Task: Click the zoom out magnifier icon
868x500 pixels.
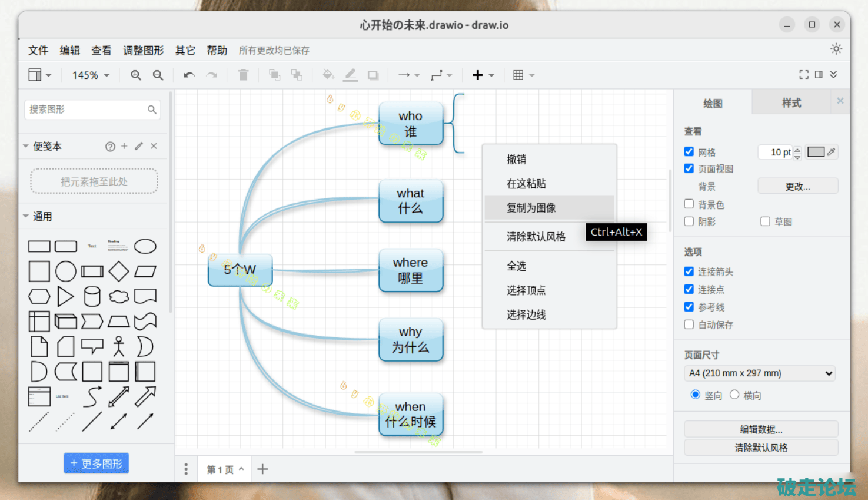Action: click(158, 75)
